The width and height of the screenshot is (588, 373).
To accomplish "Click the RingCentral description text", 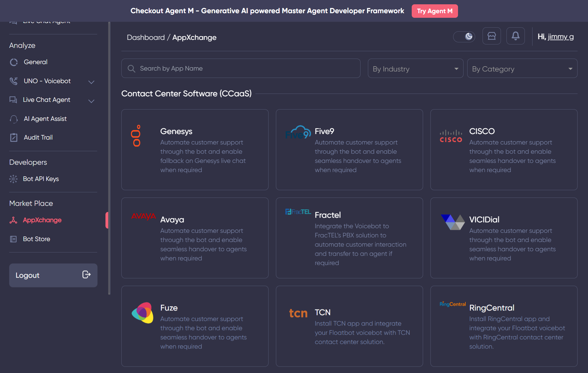I will (x=517, y=333).
